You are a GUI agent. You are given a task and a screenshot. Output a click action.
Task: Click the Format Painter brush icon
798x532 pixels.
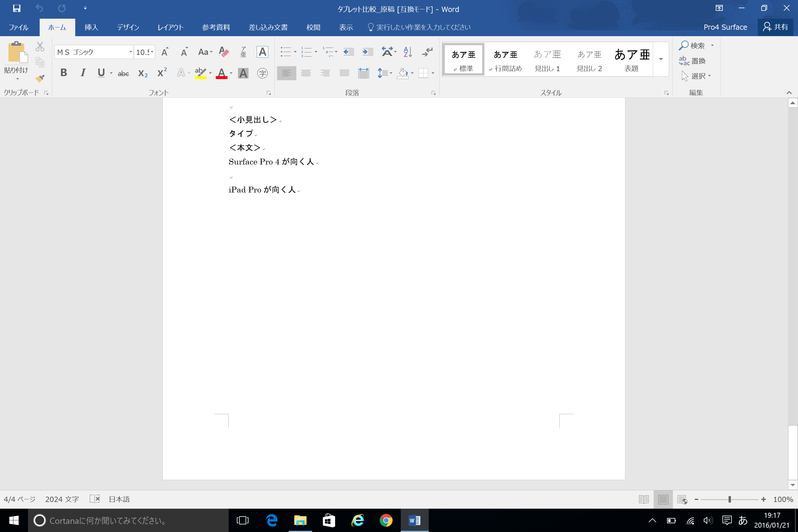tap(40, 78)
